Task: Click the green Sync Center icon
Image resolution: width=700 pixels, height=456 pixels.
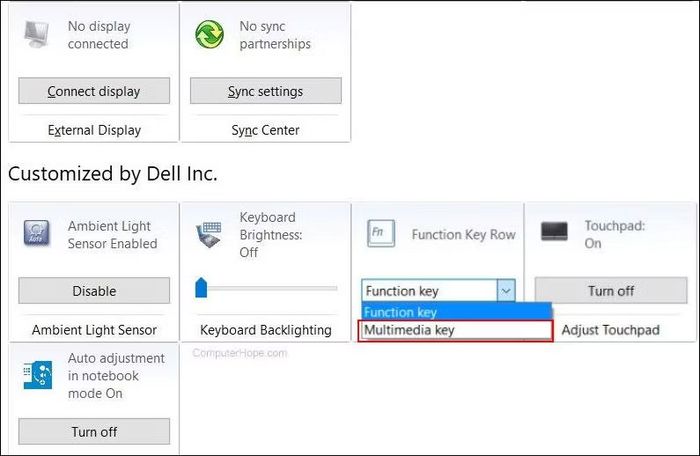Action: (209, 34)
